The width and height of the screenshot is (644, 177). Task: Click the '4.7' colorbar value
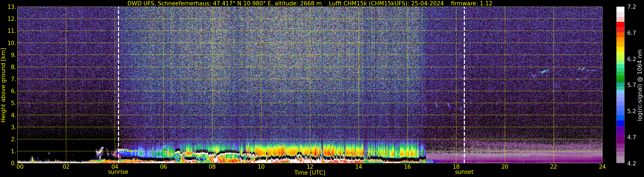pos(632,137)
